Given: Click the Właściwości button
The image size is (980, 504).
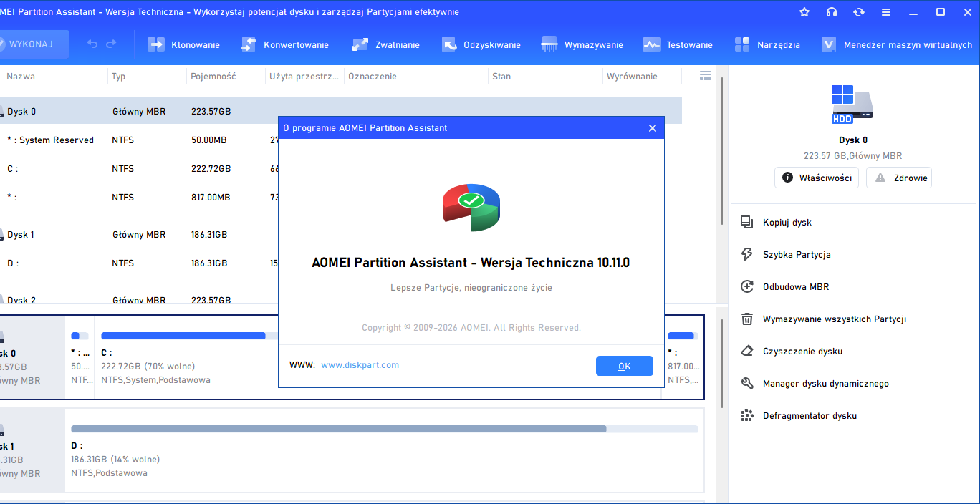Looking at the screenshot, I should (x=817, y=178).
